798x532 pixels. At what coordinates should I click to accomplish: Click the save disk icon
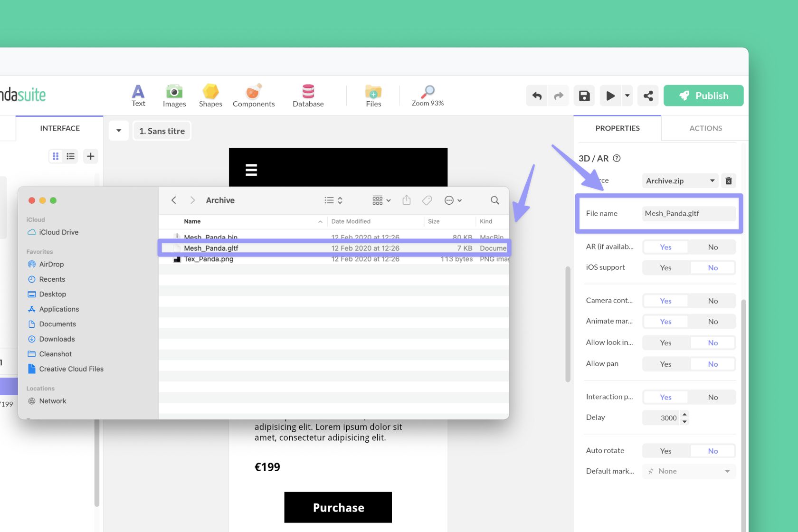click(x=584, y=96)
